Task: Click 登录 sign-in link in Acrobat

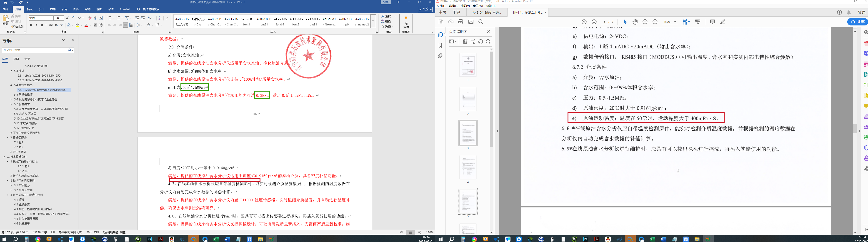Action: point(862,12)
